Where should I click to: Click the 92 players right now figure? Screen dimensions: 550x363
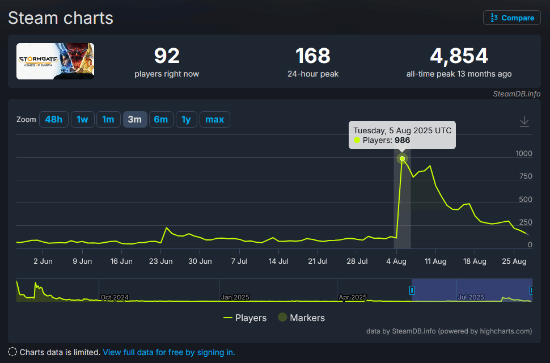167,56
